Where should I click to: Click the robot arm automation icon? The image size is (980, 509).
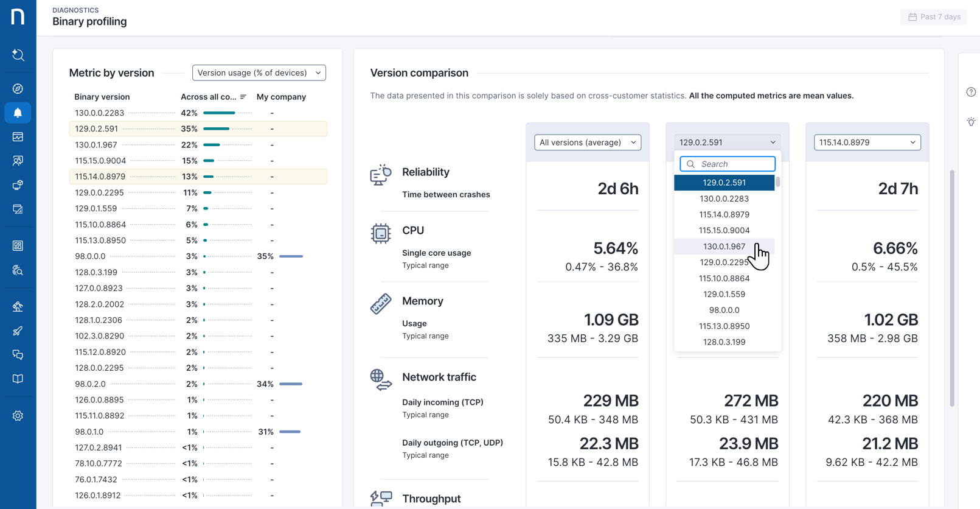point(18,306)
